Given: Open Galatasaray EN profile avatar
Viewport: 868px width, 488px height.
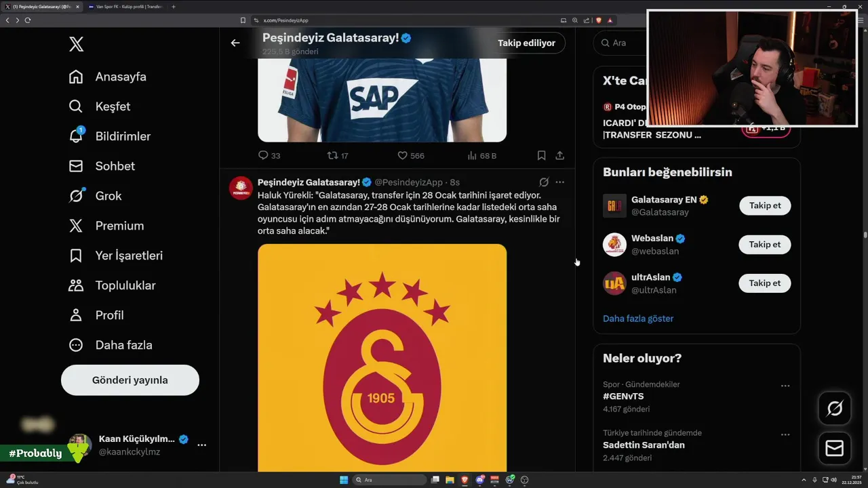Looking at the screenshot, I should click(x=614, y=206).
